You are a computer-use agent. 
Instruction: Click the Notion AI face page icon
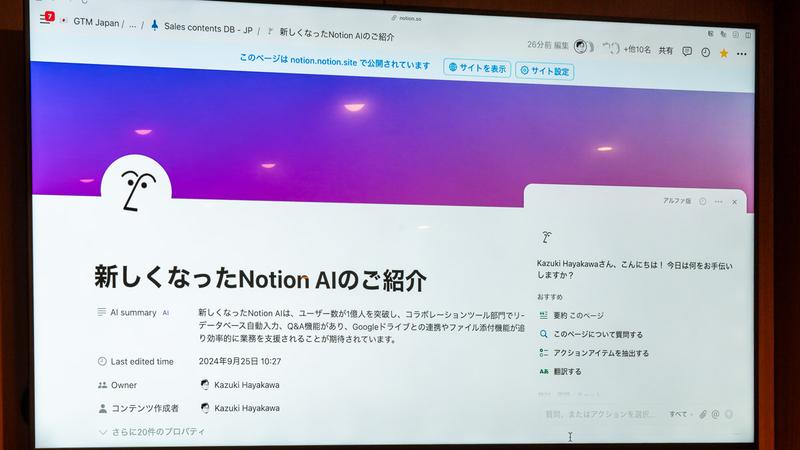click(x=136, y=190)
